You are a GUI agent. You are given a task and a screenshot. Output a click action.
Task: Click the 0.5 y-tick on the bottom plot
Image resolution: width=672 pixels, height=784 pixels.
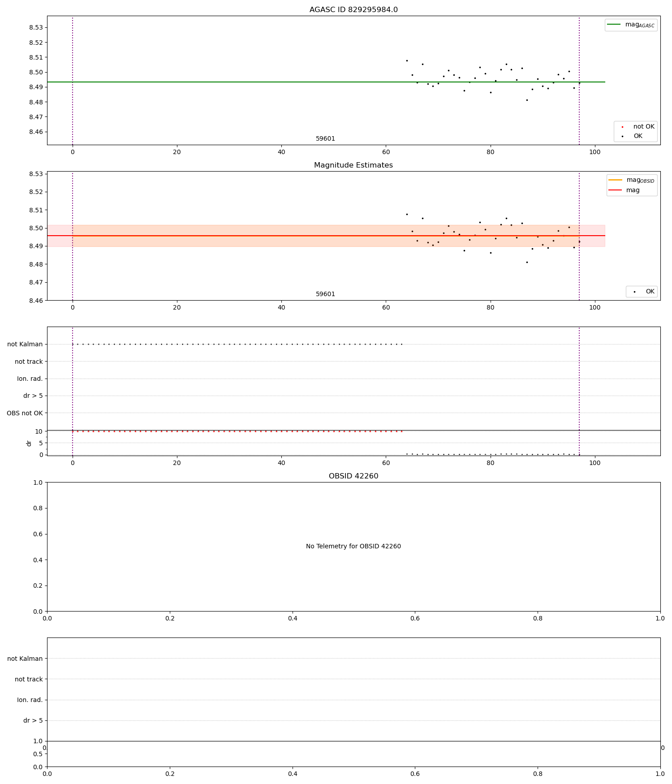pyautogui.click(x=38, y=754)
